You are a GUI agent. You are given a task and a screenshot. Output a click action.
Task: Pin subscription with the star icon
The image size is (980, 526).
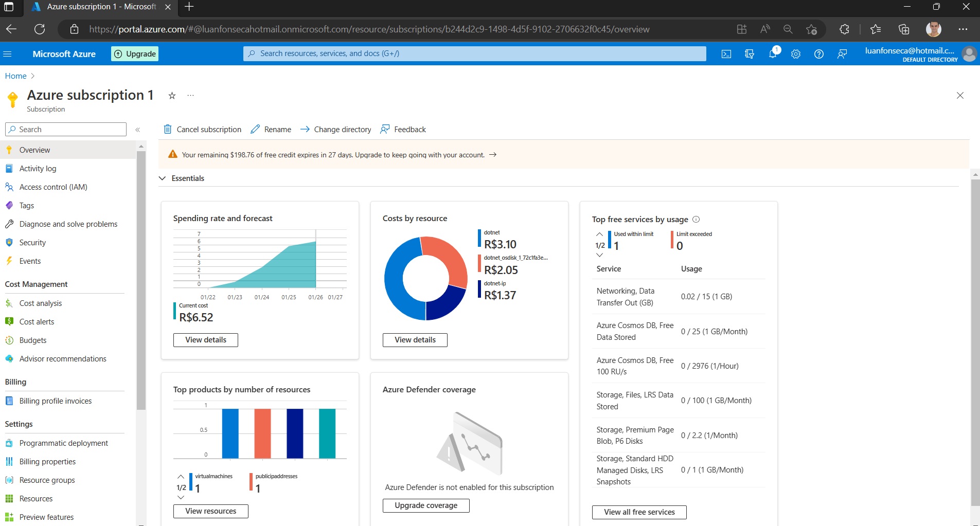coord(172,96)
